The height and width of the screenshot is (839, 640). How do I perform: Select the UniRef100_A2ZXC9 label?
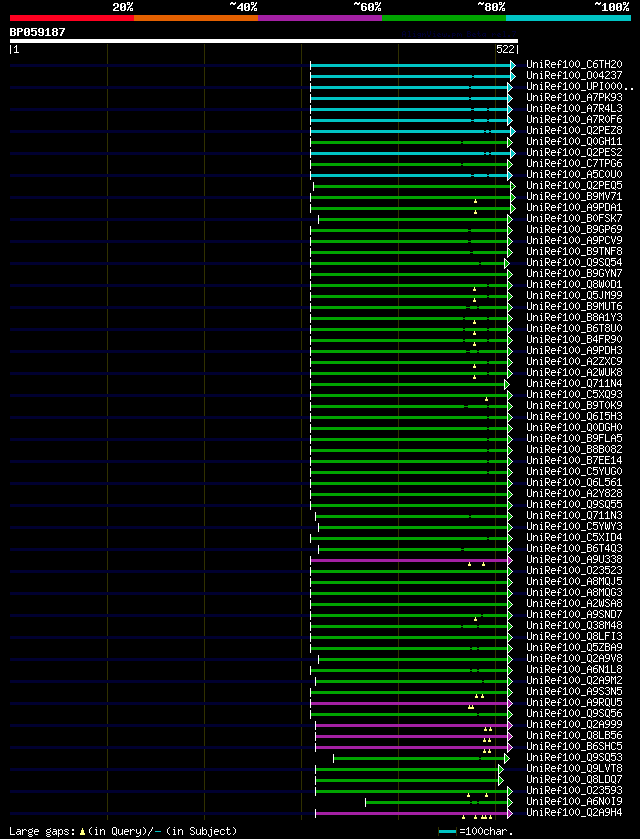[574, 361]
